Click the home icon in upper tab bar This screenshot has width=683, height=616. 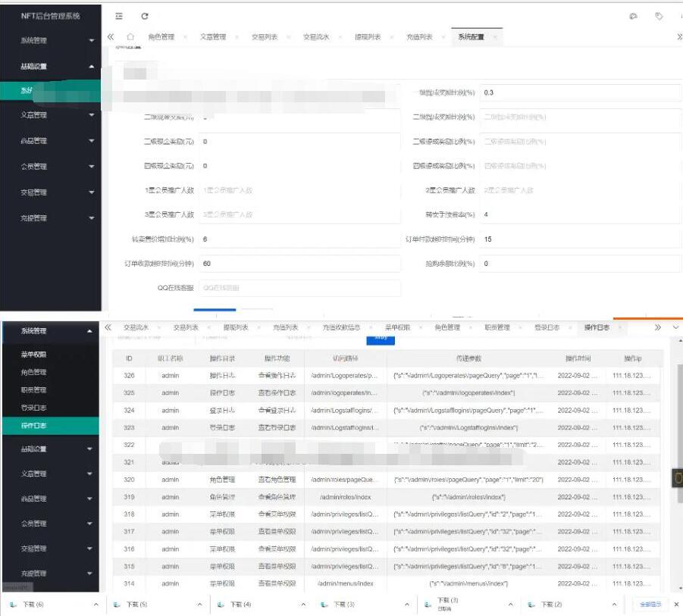[130, 36]
